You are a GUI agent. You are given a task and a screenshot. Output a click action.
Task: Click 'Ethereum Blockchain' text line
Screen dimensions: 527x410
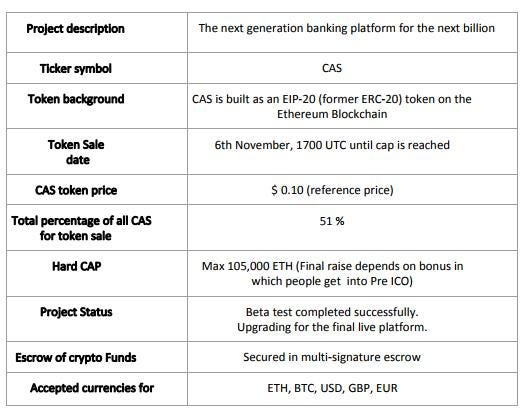[332, 114]
